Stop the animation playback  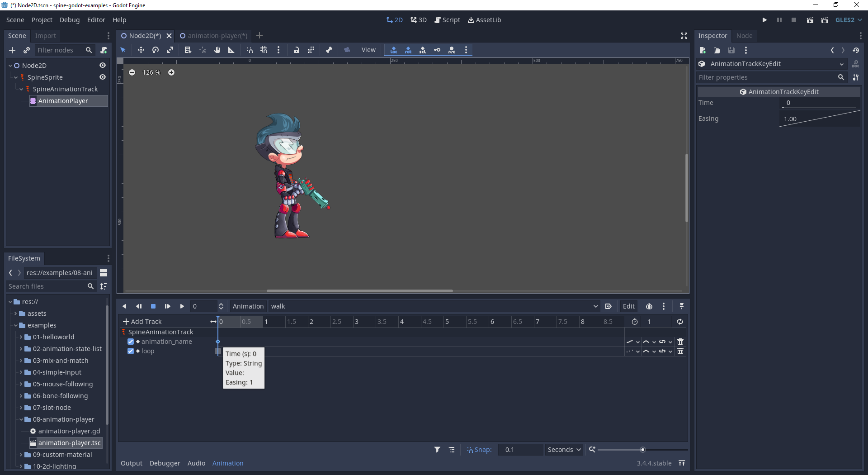coord(153,306)
